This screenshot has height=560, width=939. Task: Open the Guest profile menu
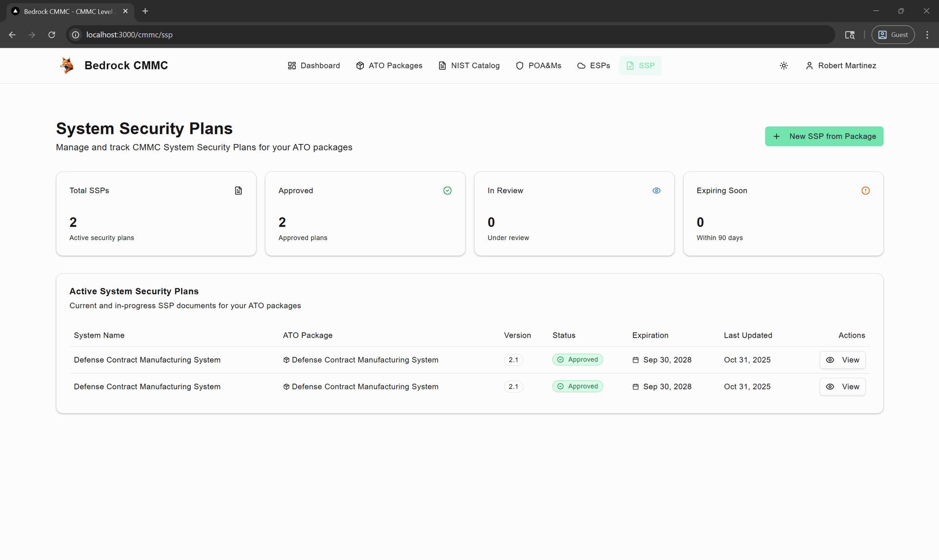coord(893,35)
